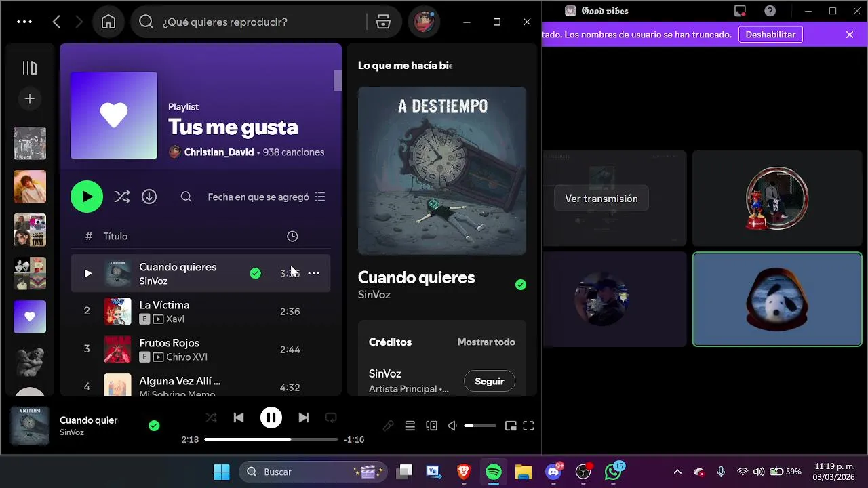Click A Destiempo album cover in side panel
868x488 pixels.
442,171
